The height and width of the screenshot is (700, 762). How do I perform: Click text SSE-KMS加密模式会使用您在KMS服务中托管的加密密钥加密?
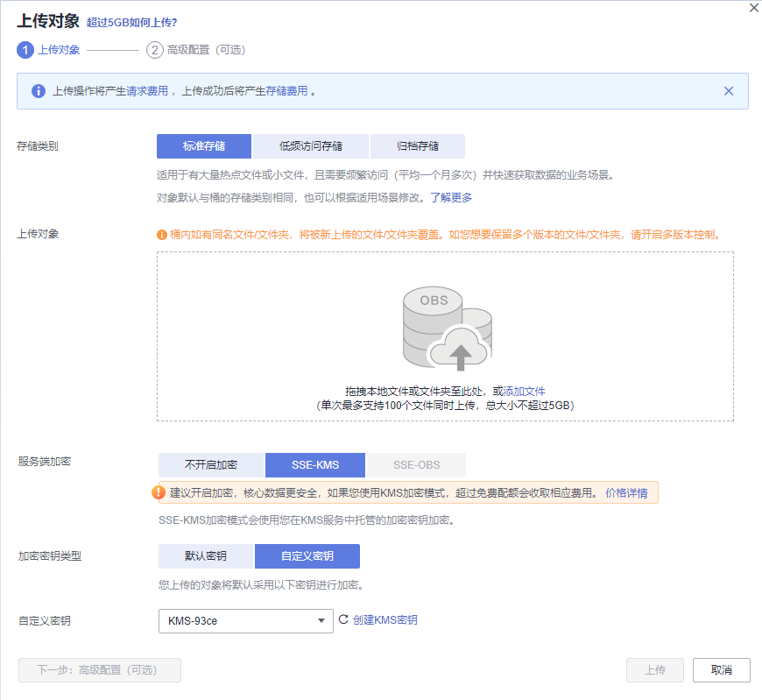point(307,520)
